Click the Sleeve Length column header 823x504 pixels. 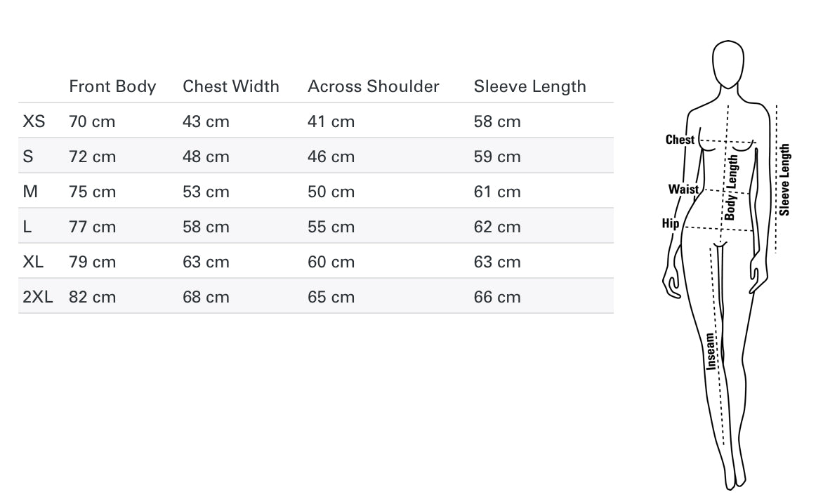(x=529, y=86)
